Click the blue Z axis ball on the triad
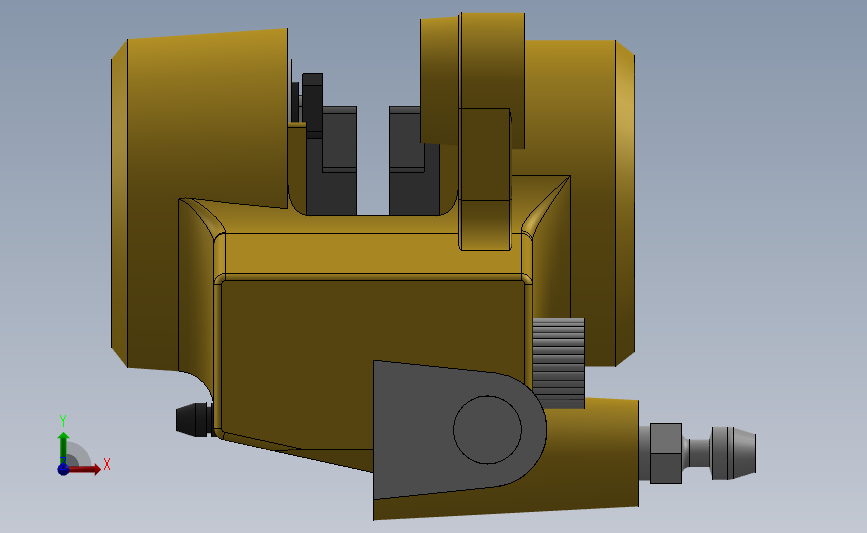The image size is (867, 533). tap(63, 469)
